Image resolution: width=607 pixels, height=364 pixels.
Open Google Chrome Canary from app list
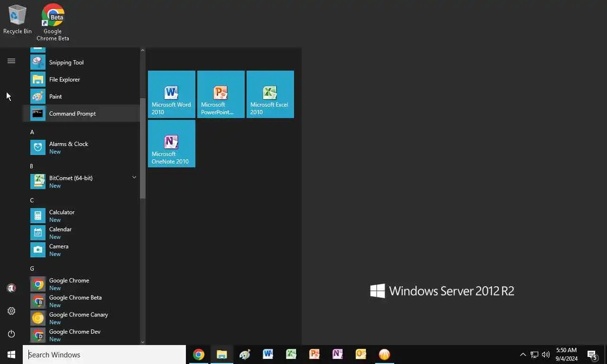(x=81, y=318)
